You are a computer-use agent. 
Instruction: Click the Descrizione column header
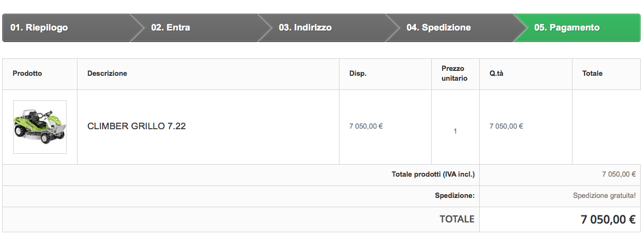click(x=107, y=74)
